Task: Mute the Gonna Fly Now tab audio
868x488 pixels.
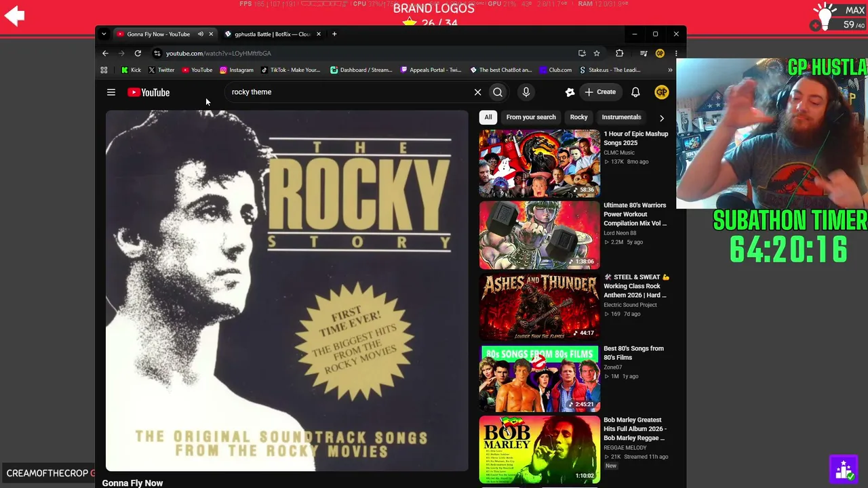Action: 201,34
